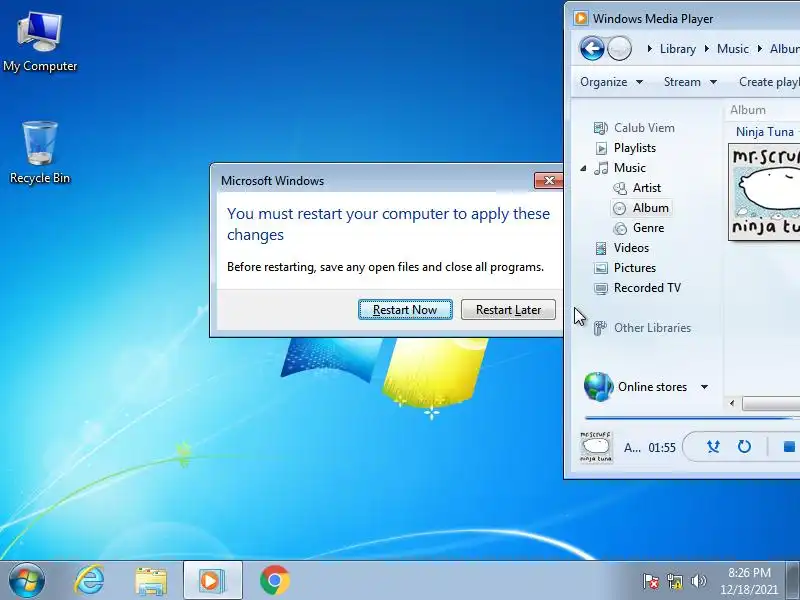Expand the arrow before Library breadcrumb
The height and width of the screenshot is (600, 800).
tap(649, 49)
